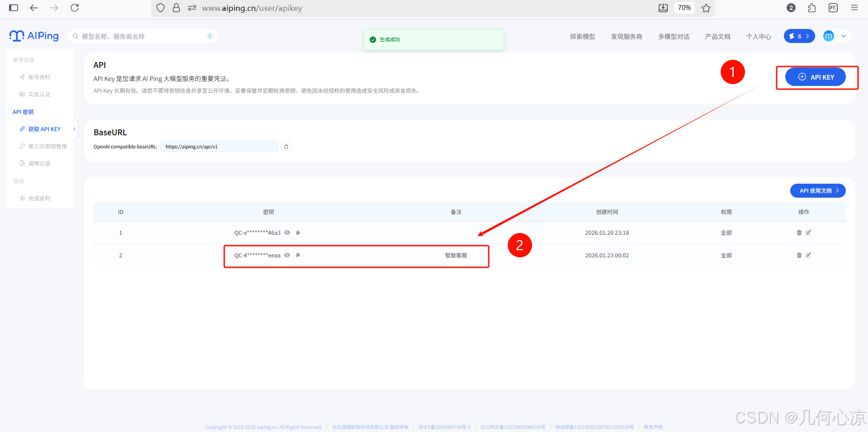
Task: Click the base URL field https://aiping.cn/api/v1
Action: 219,147
